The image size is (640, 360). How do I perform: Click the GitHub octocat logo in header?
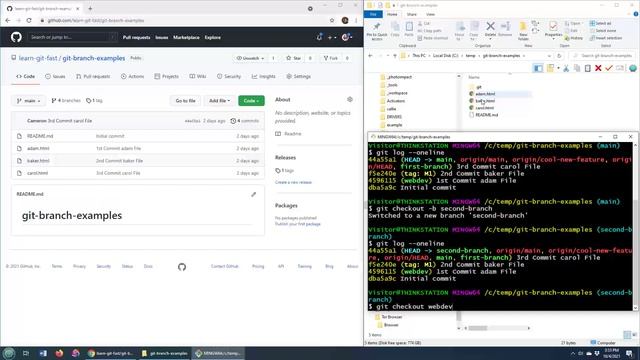[x=16, y=38]
